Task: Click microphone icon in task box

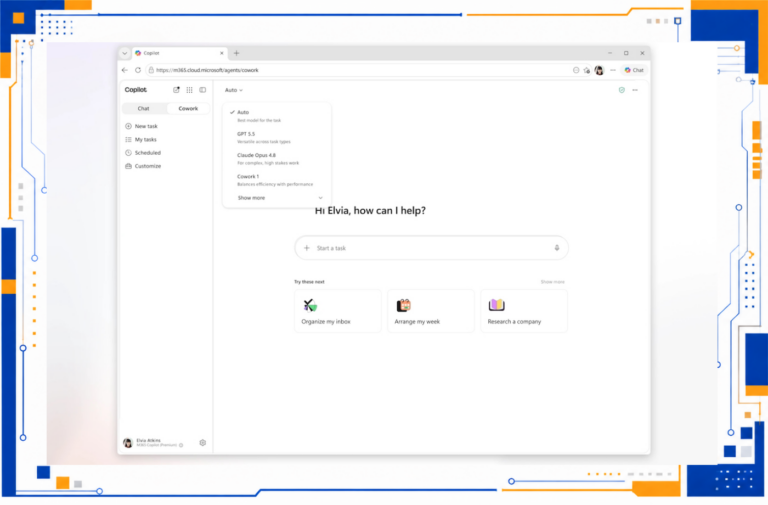Action: pos(557,248)
